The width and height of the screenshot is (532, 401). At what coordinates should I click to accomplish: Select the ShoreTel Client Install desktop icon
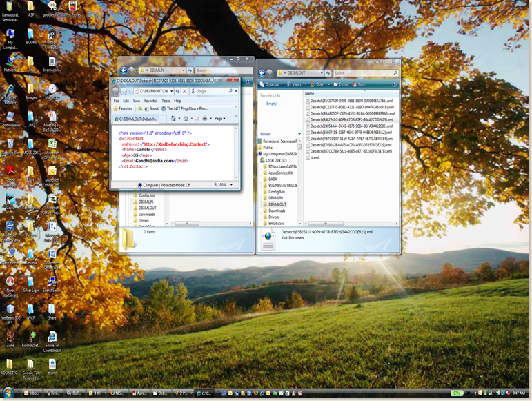(x=52, y=342)
